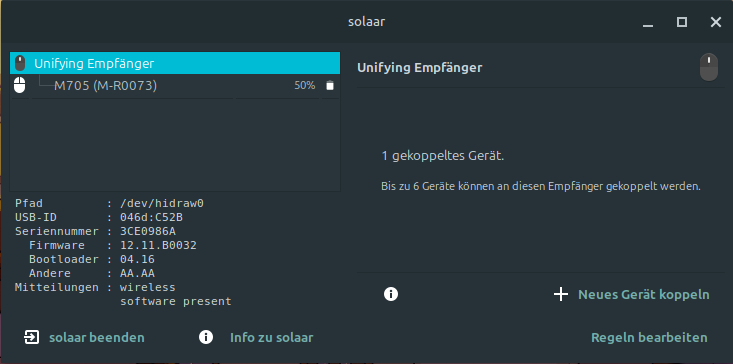Click the USB-ID value 046d:C52B
733x364 pixels.
coord(151,217)
